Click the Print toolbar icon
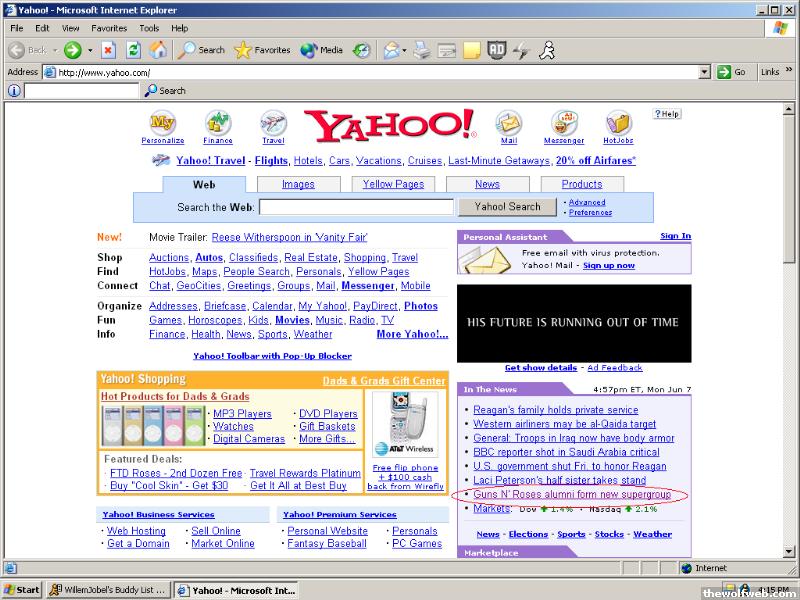 [x=422, y=50]
